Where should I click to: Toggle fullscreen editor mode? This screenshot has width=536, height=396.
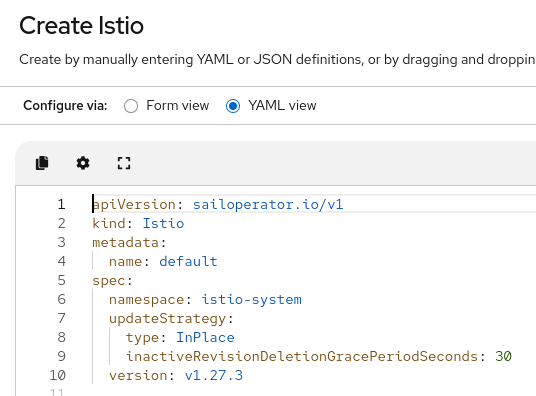(x=124, y=163)
